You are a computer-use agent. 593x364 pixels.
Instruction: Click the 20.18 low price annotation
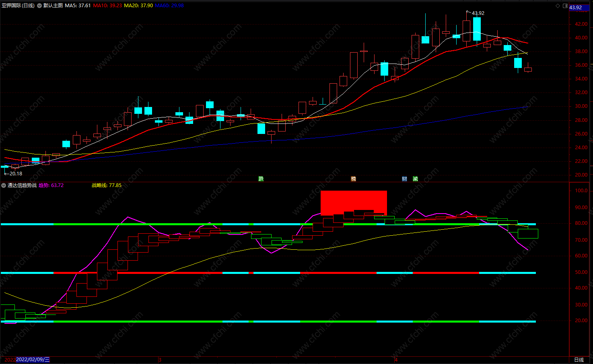tap(16, 174)
